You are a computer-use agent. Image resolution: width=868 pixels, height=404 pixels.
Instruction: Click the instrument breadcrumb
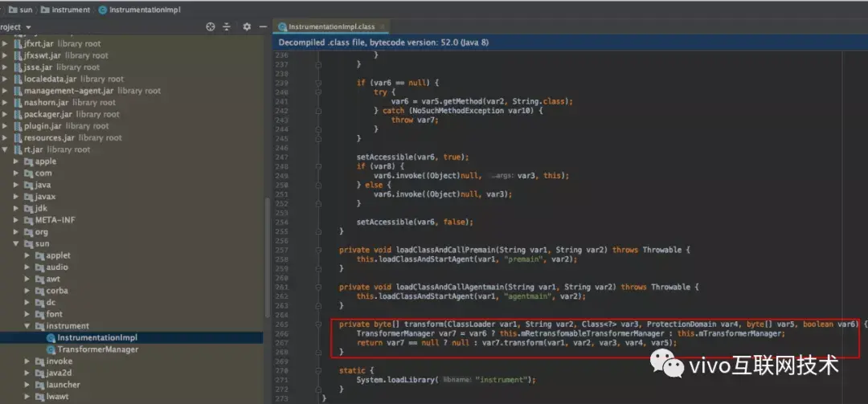pyautogui.click(x=65, y=10)
